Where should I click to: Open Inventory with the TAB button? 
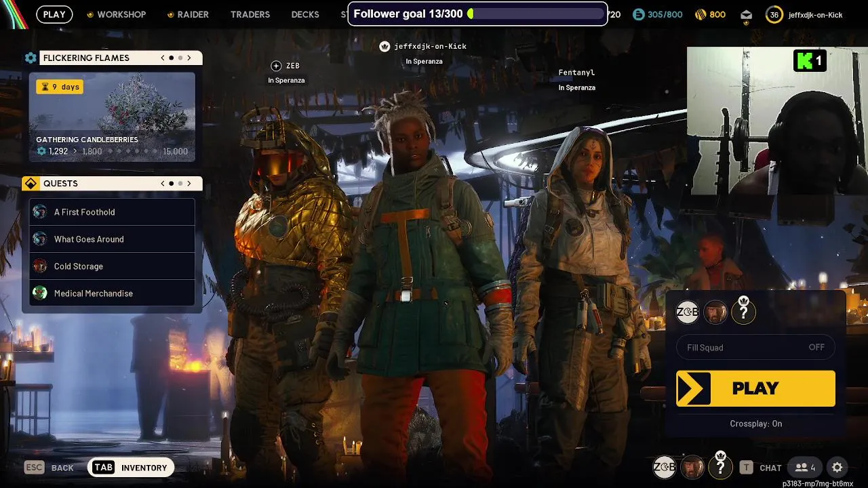(x=131, y=468)
